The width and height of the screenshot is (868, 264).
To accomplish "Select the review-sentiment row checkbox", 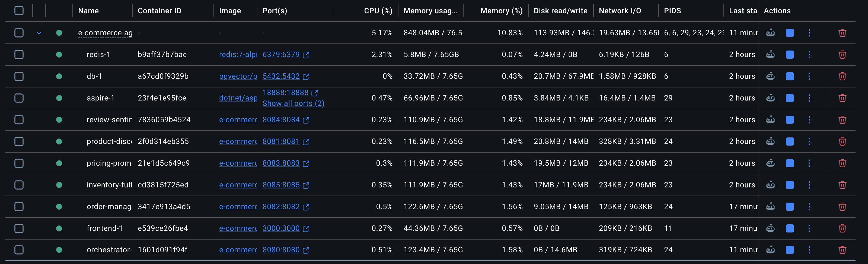I will coord(19,120).
